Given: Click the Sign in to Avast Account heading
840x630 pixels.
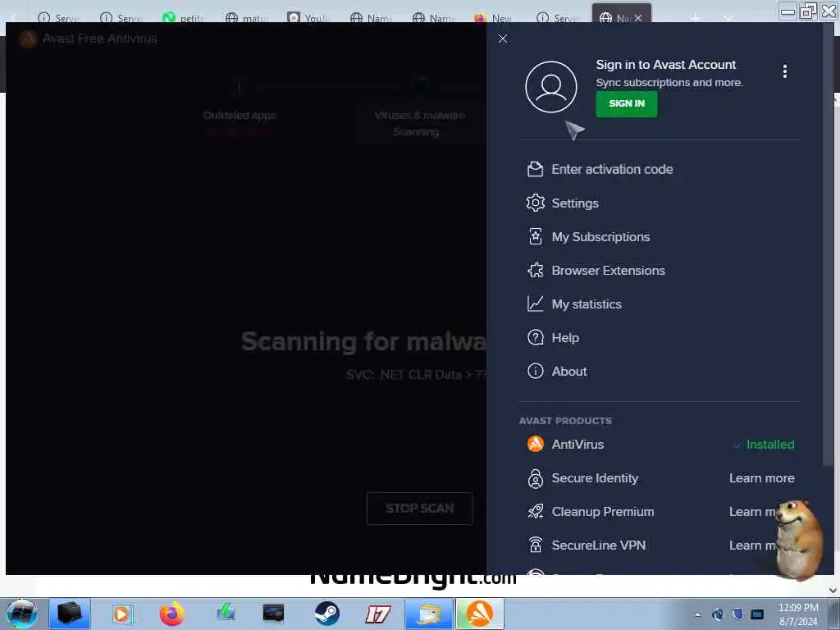Looking at the screenshot, I should (666, 65).
